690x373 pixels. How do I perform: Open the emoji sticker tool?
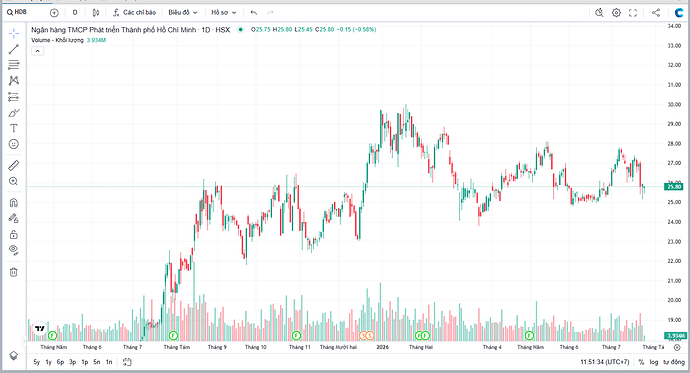[14, 144]
